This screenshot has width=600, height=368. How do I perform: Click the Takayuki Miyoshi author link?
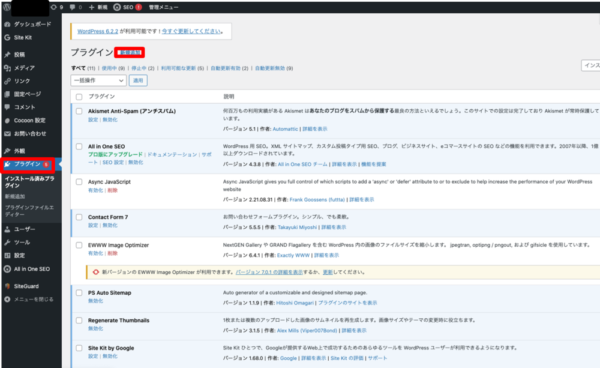[297, 227]
